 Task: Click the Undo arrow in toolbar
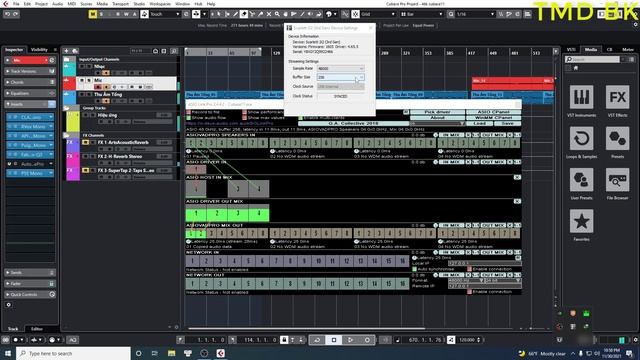pyautogui.click(x=7, y=14)
